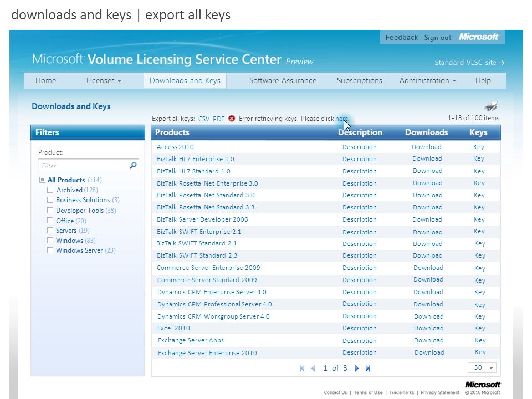Open BizTalk SWIFT Standard 2.3 link
Image resolution: width=532 pixels, height=399 pixels.
coord(197,255)
